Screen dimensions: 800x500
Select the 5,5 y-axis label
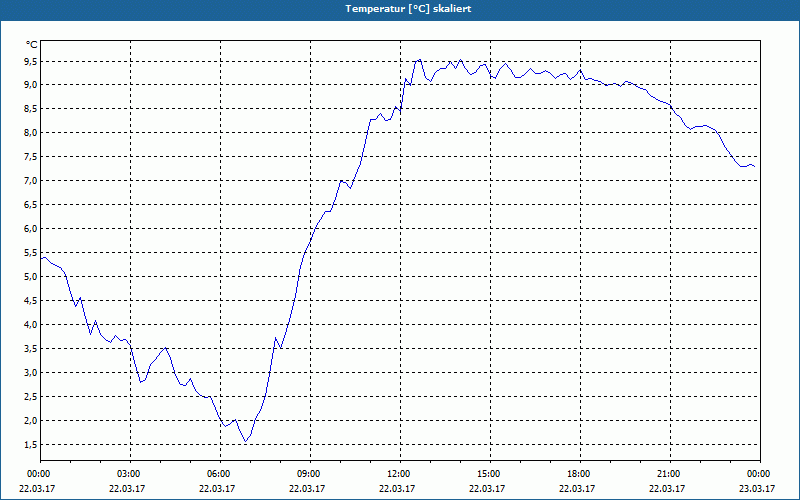pos(31,253)
